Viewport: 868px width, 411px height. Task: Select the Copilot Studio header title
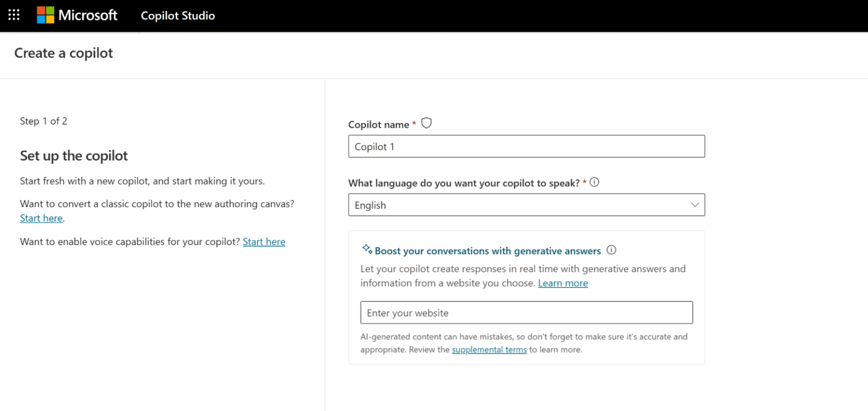pos(177,16)
